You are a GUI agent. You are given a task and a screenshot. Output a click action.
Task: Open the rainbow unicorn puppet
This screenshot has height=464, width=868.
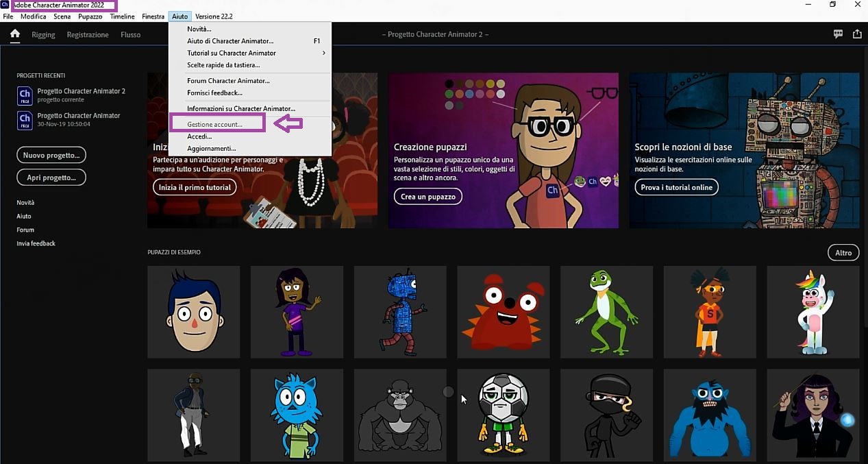click(x=813, y=312)
